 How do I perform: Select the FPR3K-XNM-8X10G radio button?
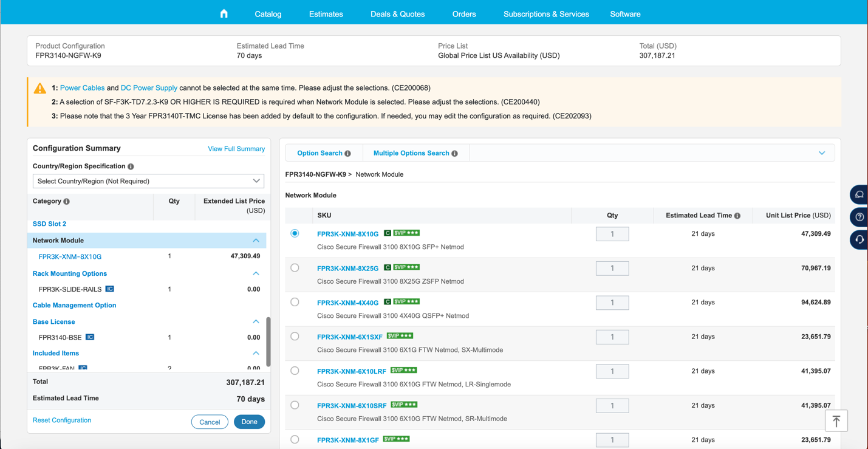pos(295,233)
